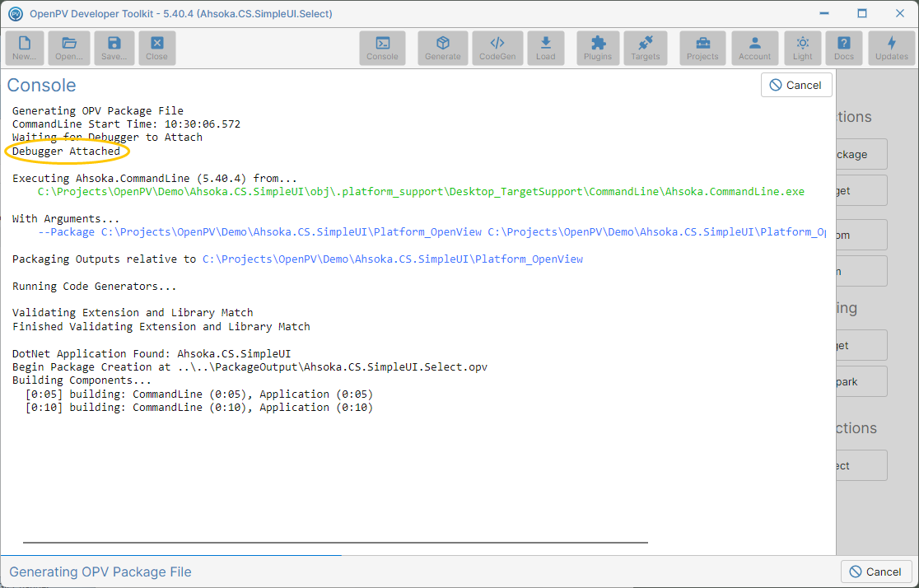919x588 pixels.
Task: Click 'Executing Ahsoka.CommandLine (5.40.4) from...' line
Action: pos(155,178)
